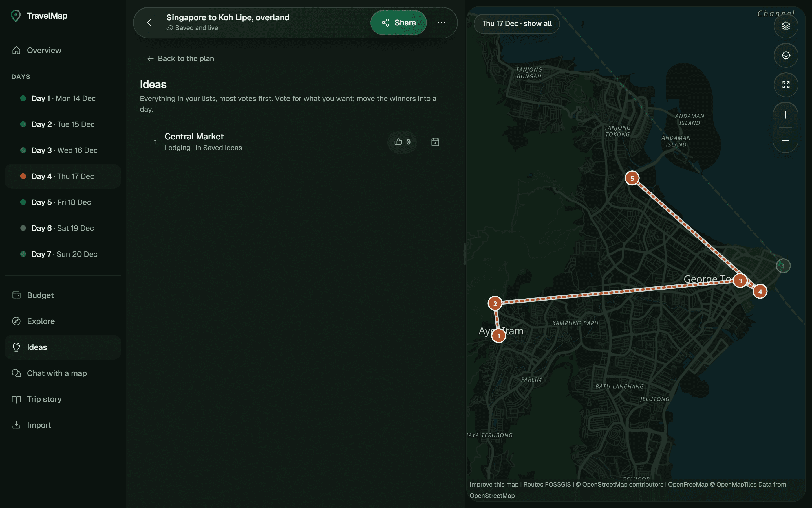Add Central Market to a day via calendar icon
Image resolution: width=812 pixels, height=508 pixels.
click(x=435, y=142)
